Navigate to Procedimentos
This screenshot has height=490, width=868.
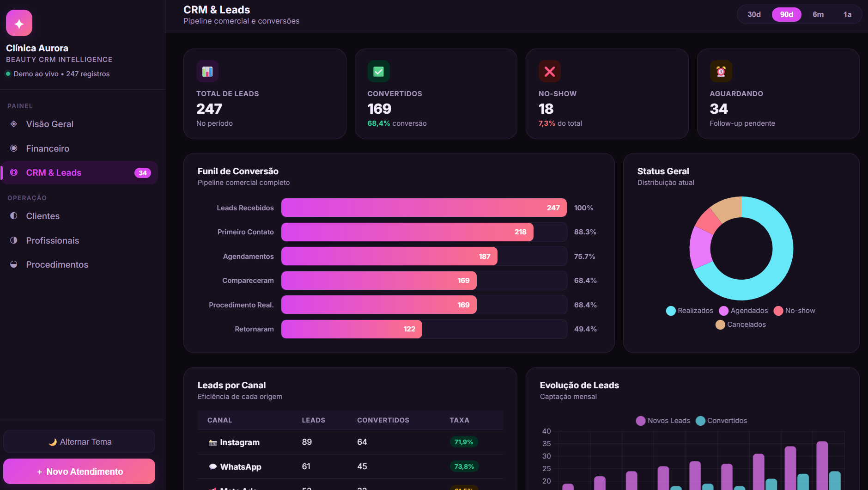[x=79, y=264]
